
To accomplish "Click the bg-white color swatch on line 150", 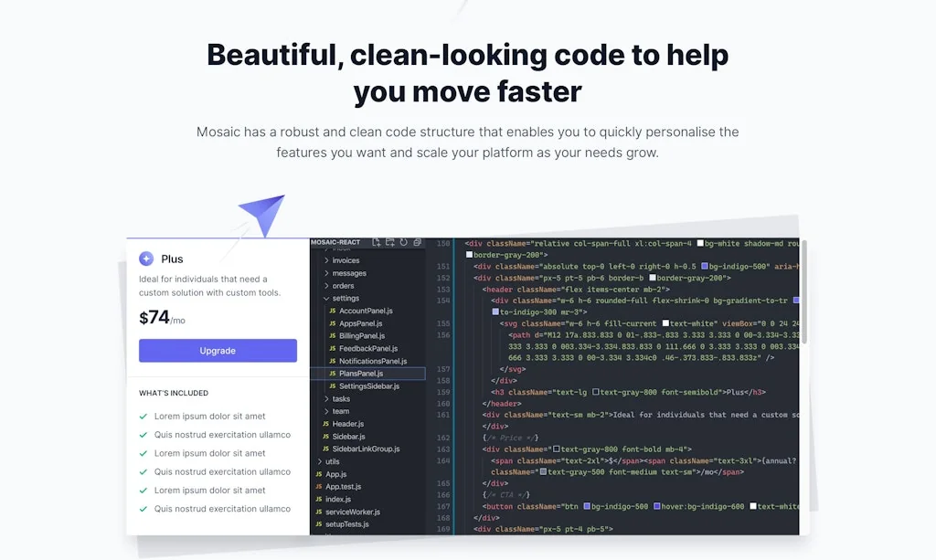I will [700, 243].
